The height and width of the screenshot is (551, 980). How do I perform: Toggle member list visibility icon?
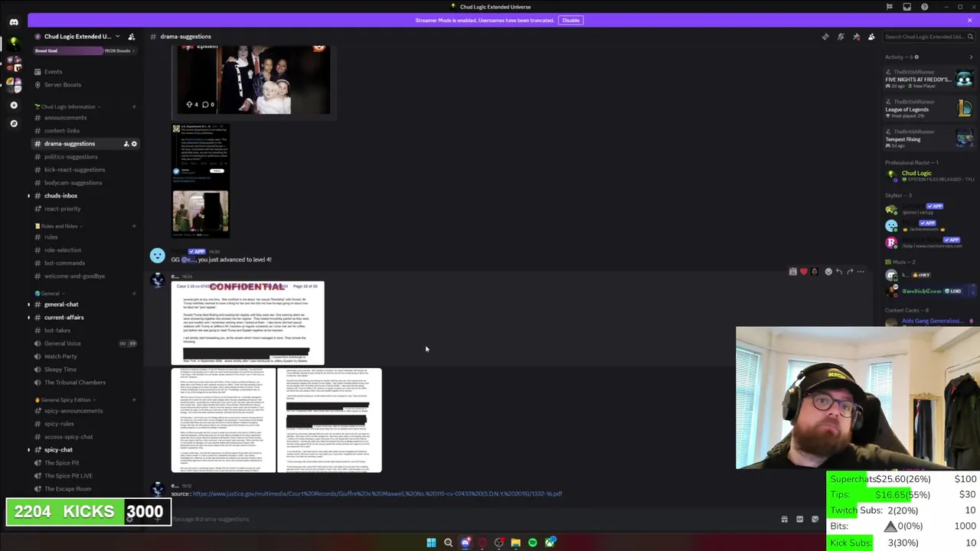(871, 37)
